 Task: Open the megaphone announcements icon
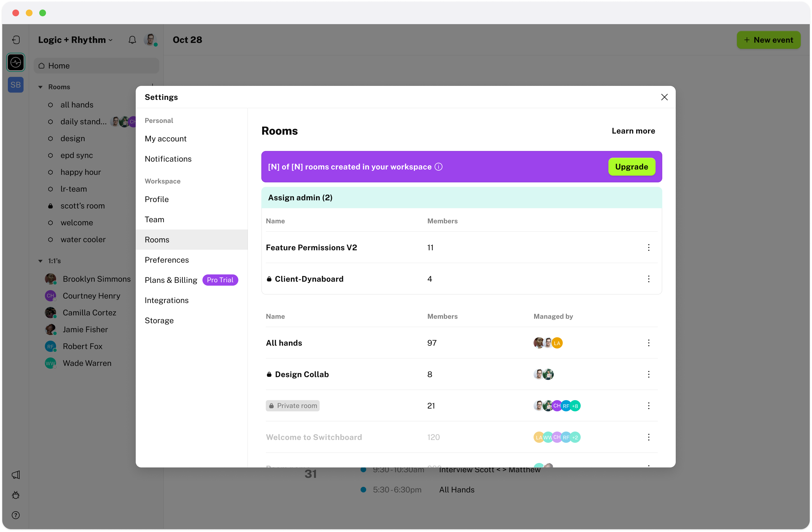16,475
